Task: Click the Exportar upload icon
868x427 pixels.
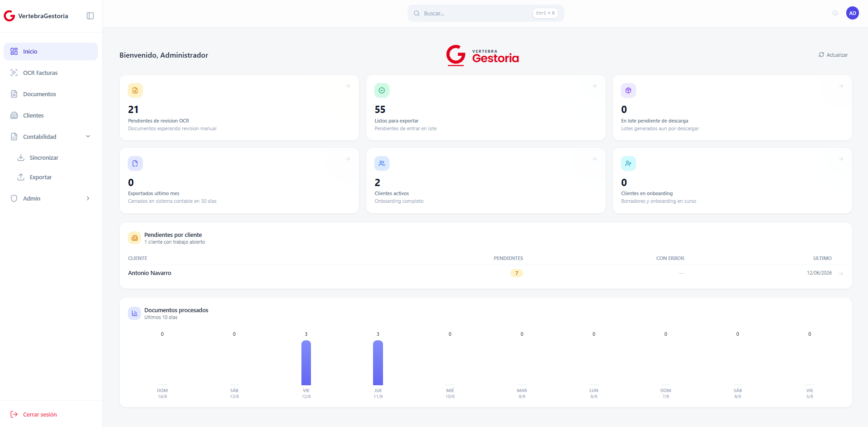Action: [21, 177]
